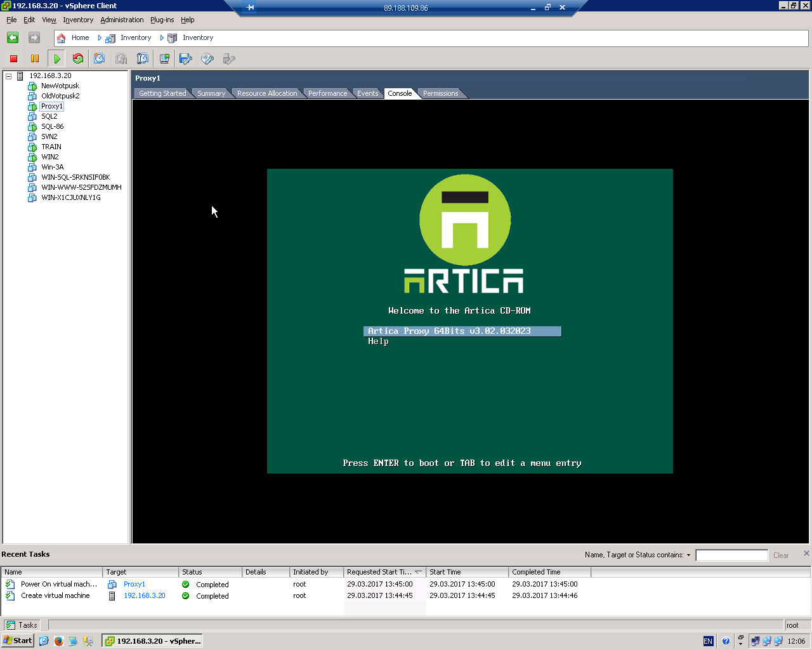Select the TRAIN virtual machine
This screenshot has height=650, width=812.
51,147
